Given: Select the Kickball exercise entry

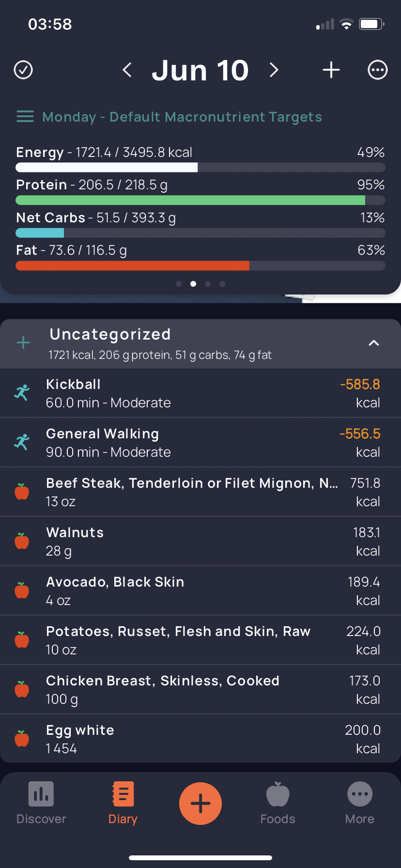Looking at the screenshot, I should [200, 393].
